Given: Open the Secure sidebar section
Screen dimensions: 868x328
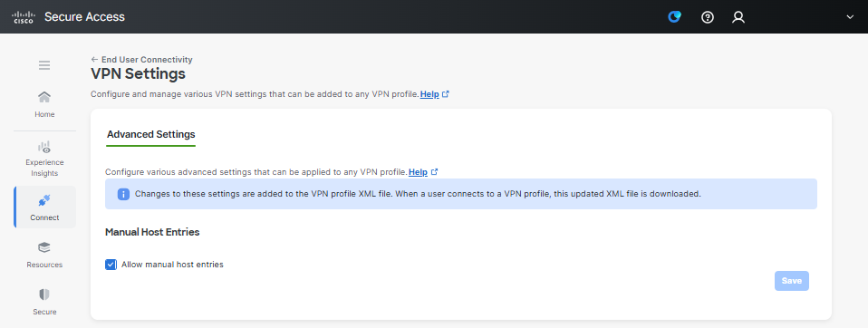Looking at the screenshot, I should (44, 302).
